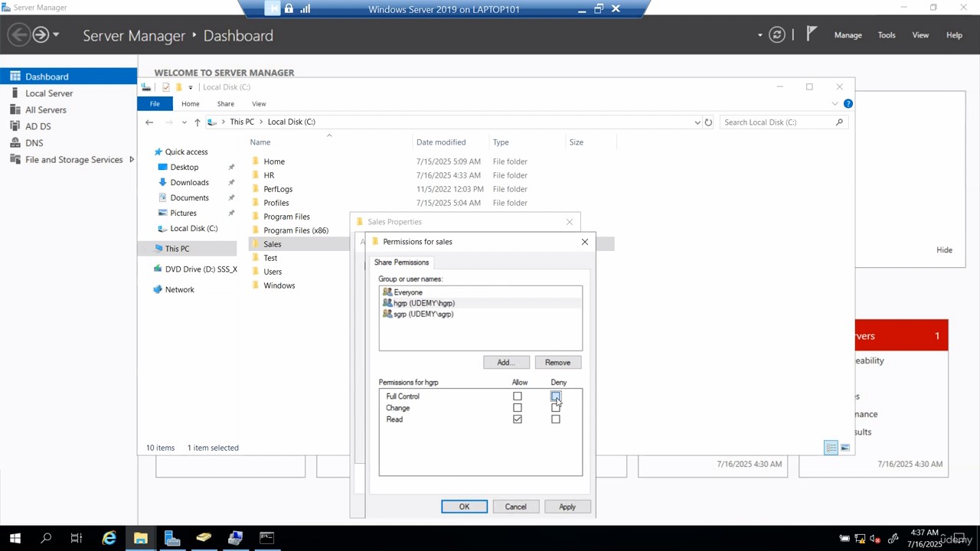980x551 pixels.
Task: Open recent locations dropdown in Explorer
Action: pyautogui.click(x=184, y=122)
